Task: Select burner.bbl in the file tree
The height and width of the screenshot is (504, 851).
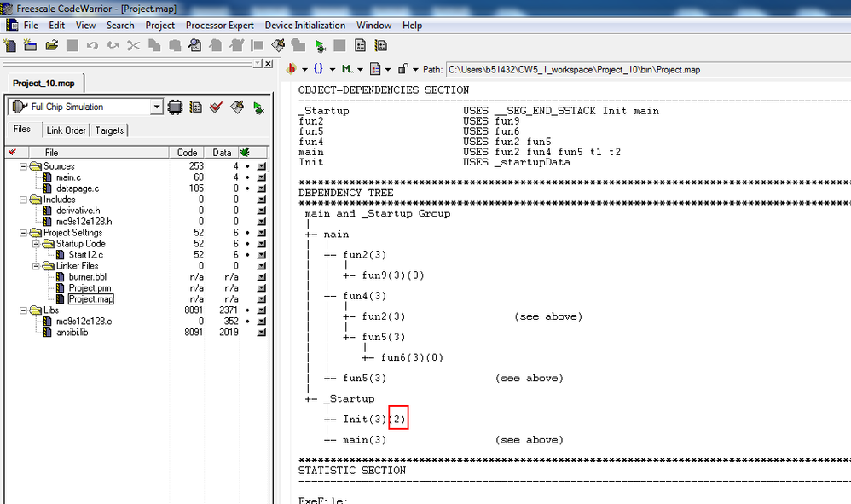Action: click(x=87, y=276)
